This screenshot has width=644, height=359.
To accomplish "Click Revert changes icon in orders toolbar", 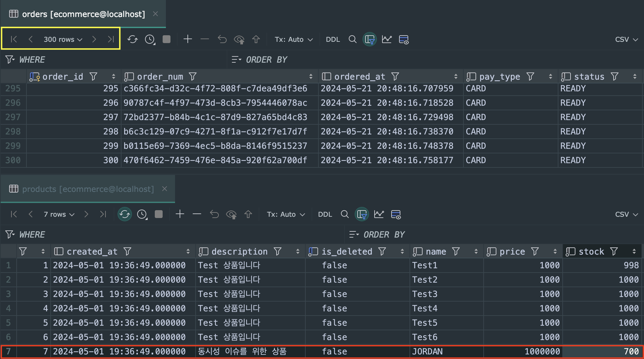I will pos(222,39).
